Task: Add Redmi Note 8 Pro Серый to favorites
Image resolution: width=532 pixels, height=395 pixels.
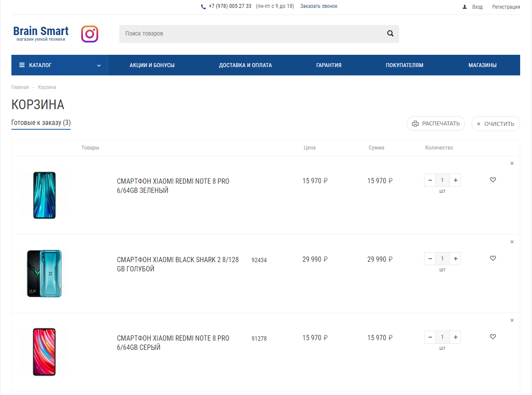Action: pos(493,337)
